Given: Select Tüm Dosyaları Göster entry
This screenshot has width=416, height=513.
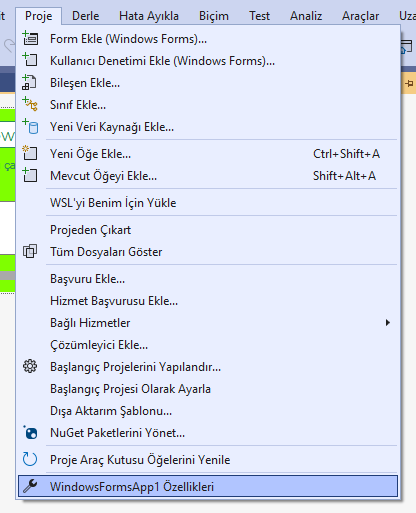Looking at the screenshot, I should click(x=208, y=252).
